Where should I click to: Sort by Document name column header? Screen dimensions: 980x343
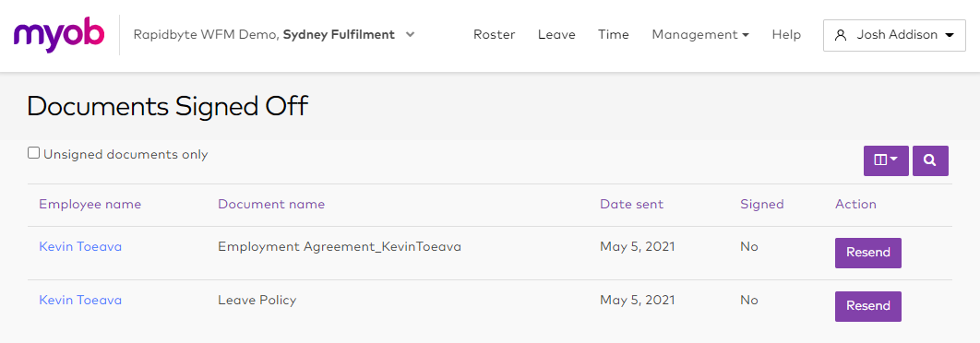coord(271,205)
